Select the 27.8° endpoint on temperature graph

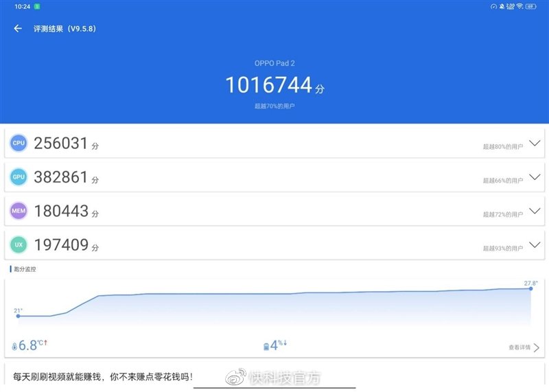pyautogui.click(x=530, y=288)
